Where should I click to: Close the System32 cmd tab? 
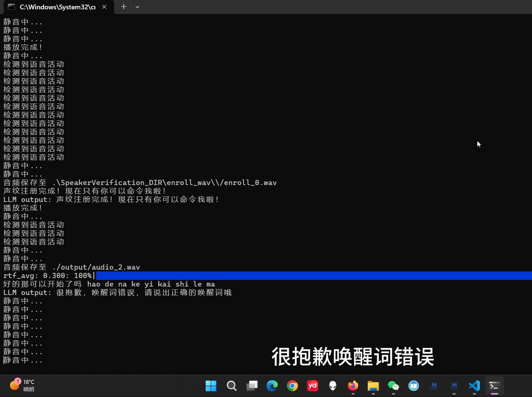[104, 7]
